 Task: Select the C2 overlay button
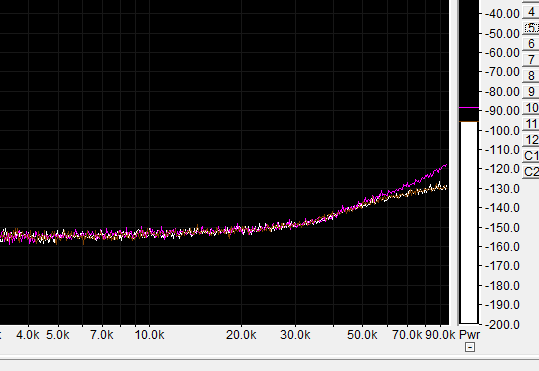[x=531, y=171]
